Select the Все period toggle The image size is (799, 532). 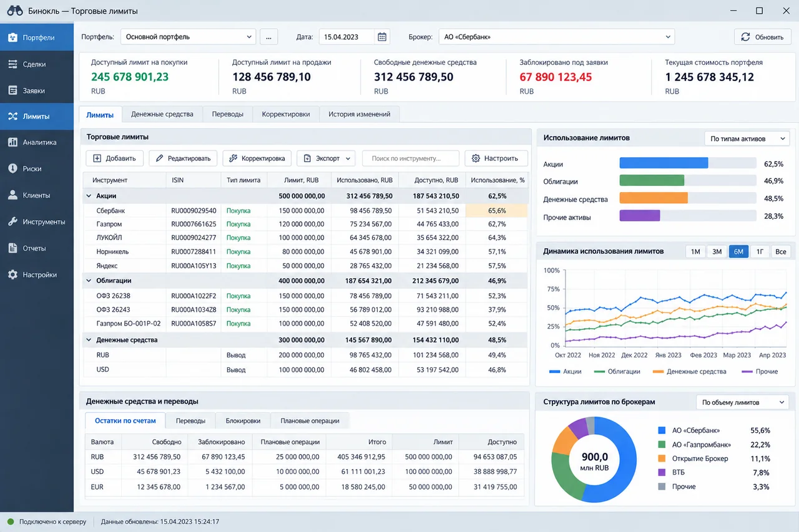780,251
